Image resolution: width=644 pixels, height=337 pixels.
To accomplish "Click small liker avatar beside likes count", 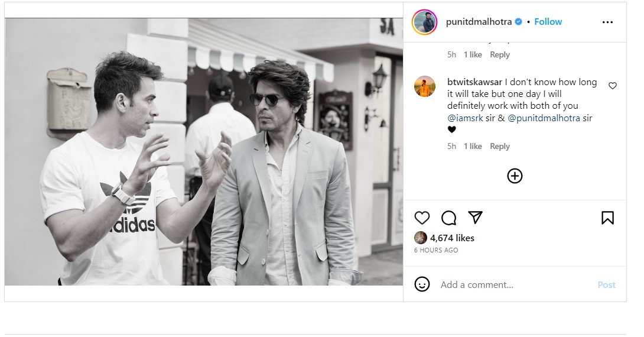I will click(420, 238).
